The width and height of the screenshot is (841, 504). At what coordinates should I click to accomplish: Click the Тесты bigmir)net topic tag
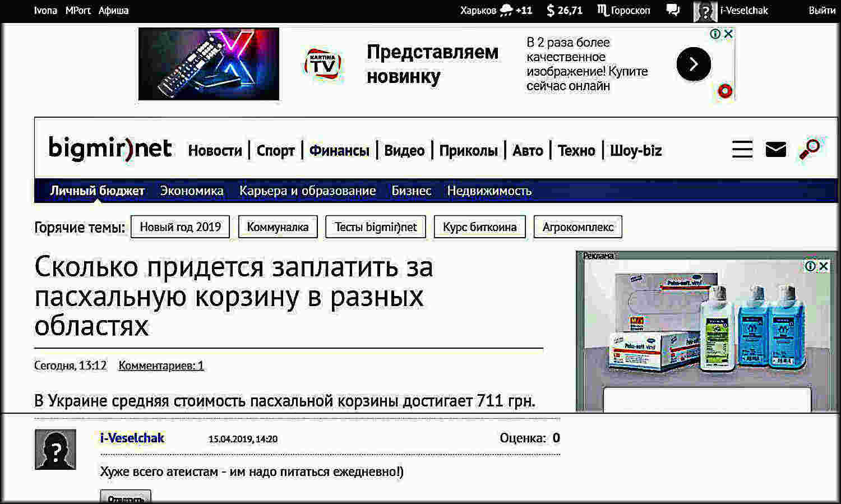[x=376, y=227]
